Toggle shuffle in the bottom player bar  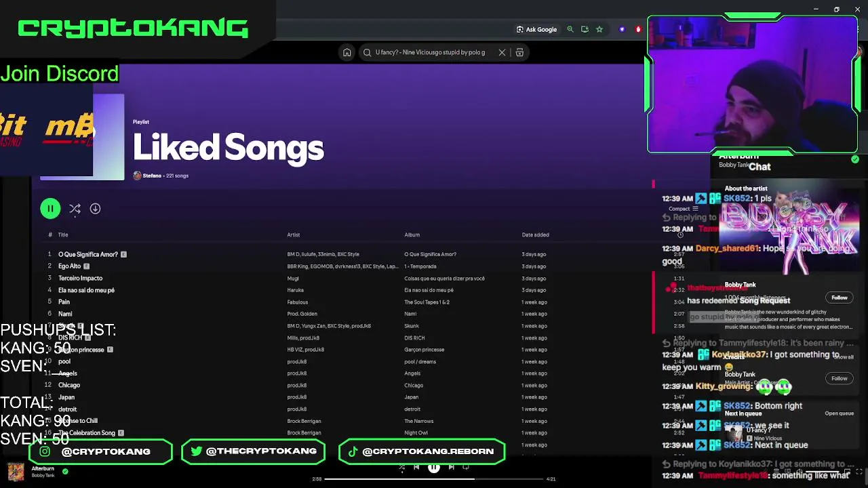click(401, 467)
